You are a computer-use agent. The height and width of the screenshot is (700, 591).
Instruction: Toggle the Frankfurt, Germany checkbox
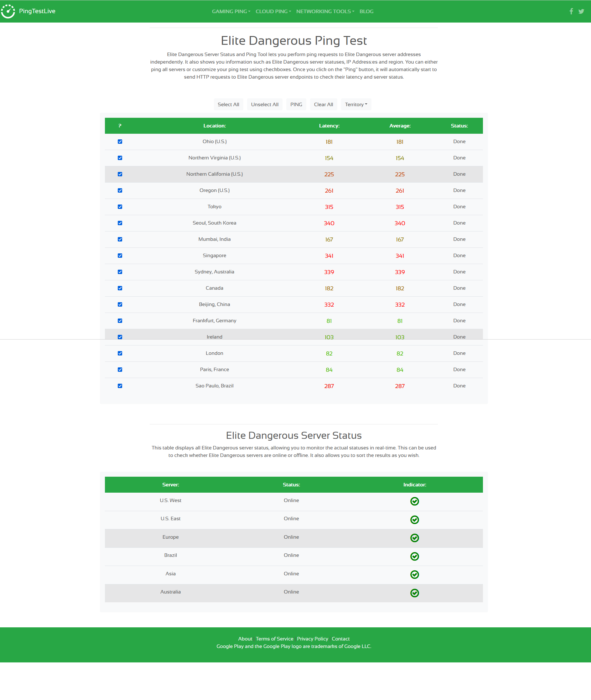click(x=120, y=321)
